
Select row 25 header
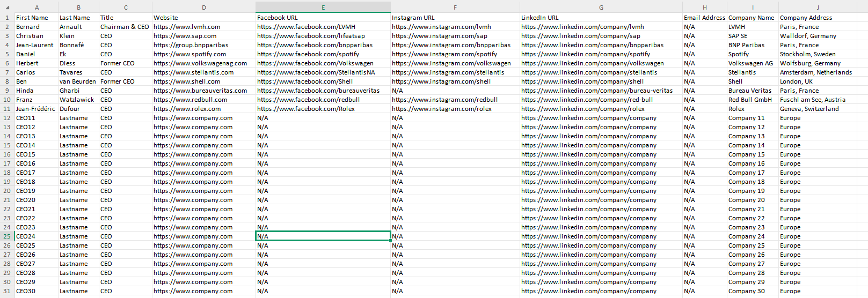point(7,236)
